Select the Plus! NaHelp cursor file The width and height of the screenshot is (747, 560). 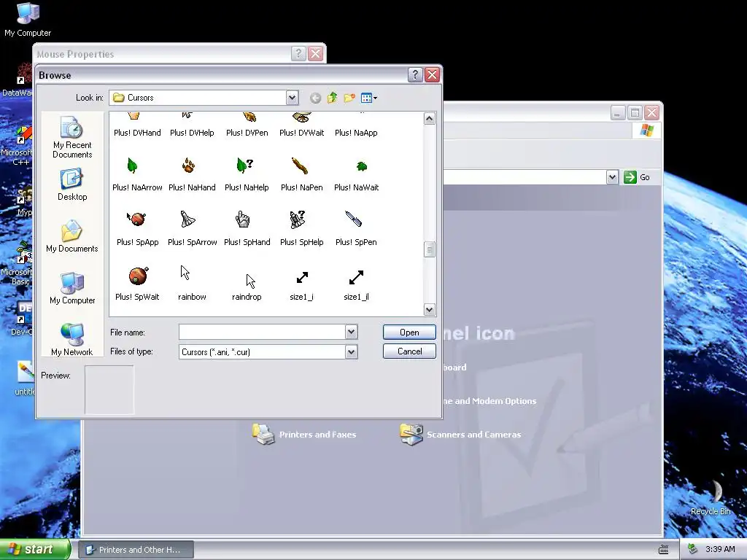pyautogui.click(x=247, y=174)
